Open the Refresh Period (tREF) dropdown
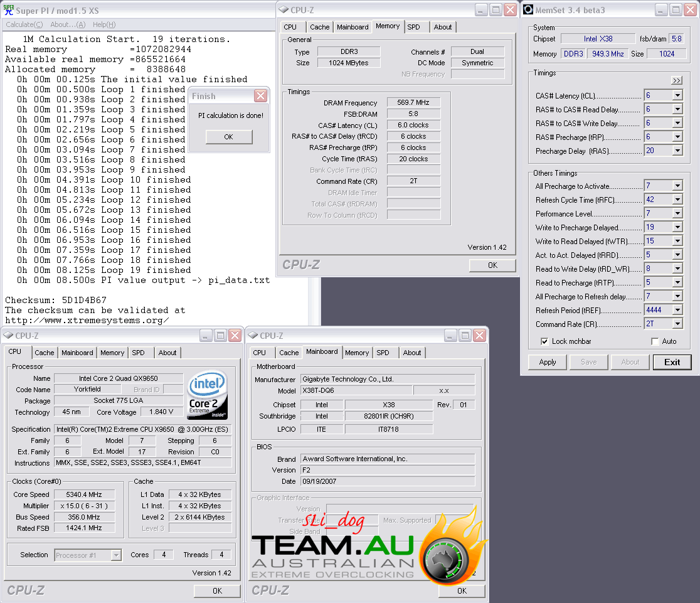This screenshot has height=603, width=700. pos(677,310)
